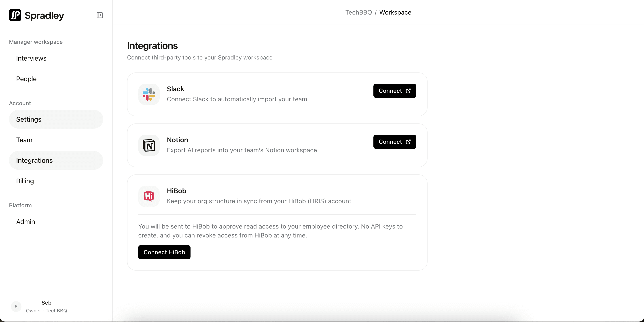This screenshot has height=322, width=644.
Task: Connect the Slack integration
Action: click(x=395, y=91)
